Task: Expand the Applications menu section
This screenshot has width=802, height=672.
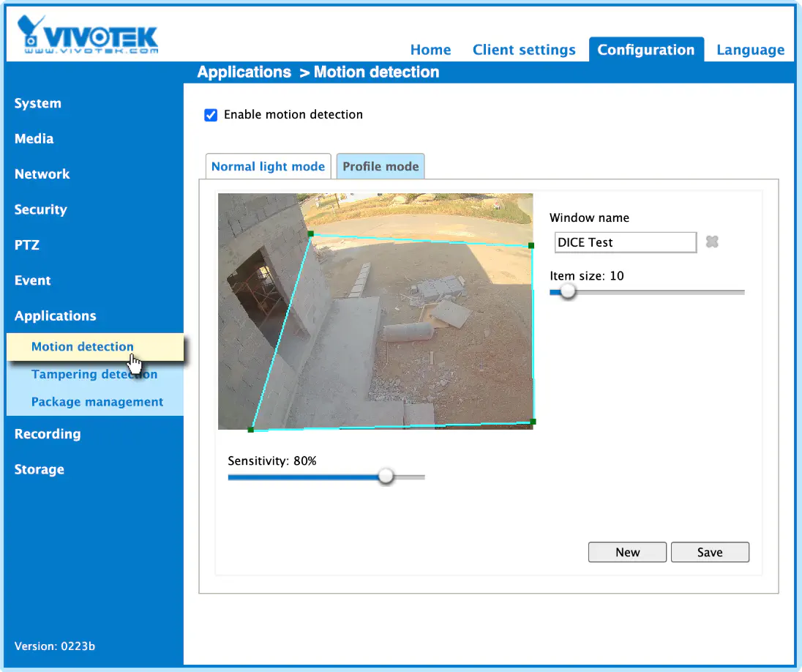Action: click(x=55, y=316)
